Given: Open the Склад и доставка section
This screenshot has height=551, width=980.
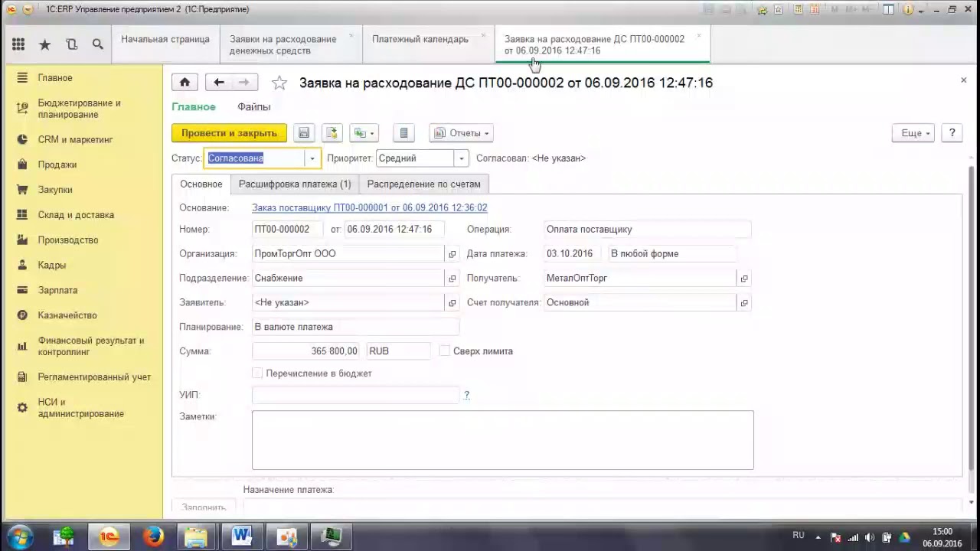Looking at the screenshot, I should (x=76, y=215).
